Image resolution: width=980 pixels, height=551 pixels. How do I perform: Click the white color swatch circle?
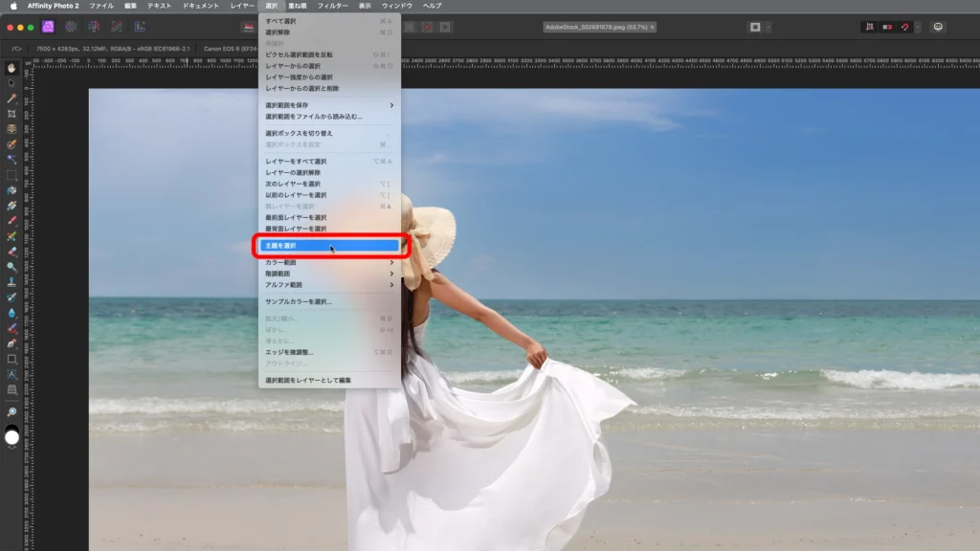tap(11, 437)
